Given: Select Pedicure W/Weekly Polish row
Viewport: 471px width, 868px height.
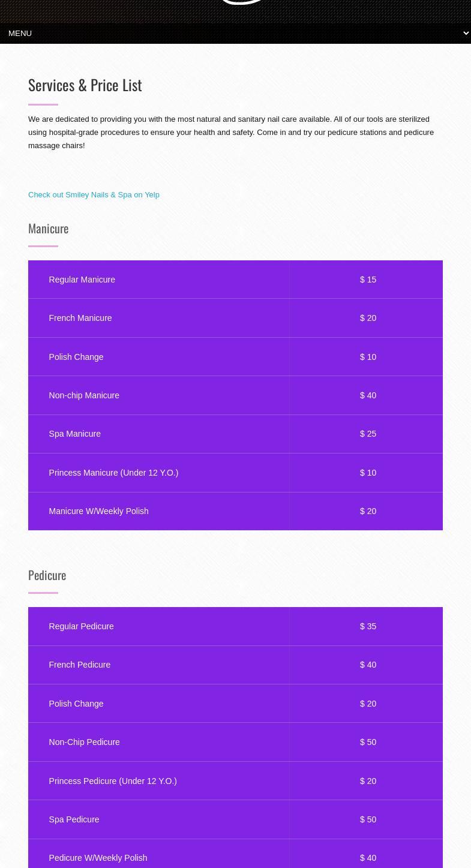Looking at the screenshot, I should [98, 858].
